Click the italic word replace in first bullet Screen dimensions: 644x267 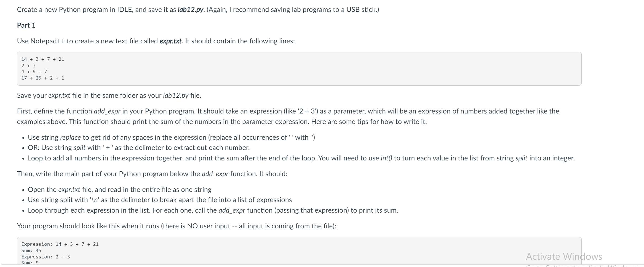coord(70,138)
